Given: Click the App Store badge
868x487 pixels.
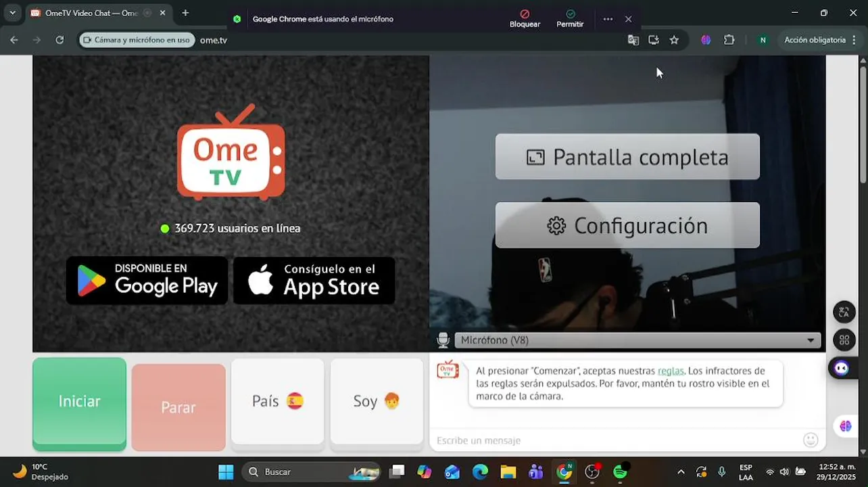Looking at the screenshot, I should (x=314, y=280).
